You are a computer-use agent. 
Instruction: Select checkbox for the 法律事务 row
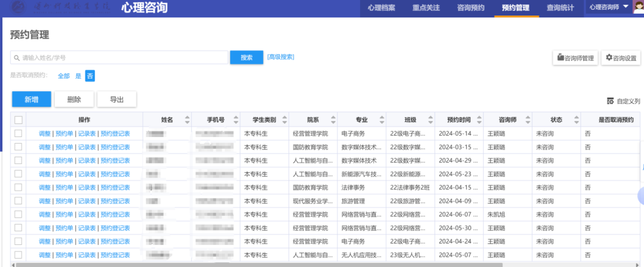18,188
